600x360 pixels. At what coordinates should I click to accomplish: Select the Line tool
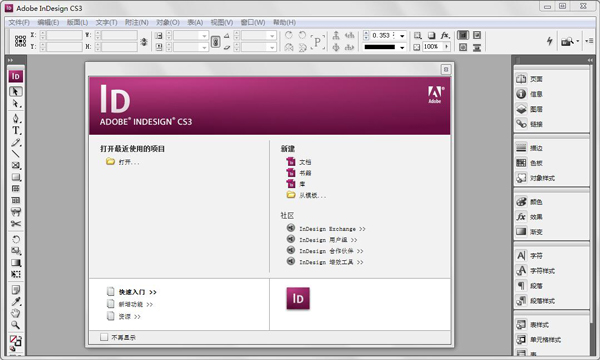point(16,154)
